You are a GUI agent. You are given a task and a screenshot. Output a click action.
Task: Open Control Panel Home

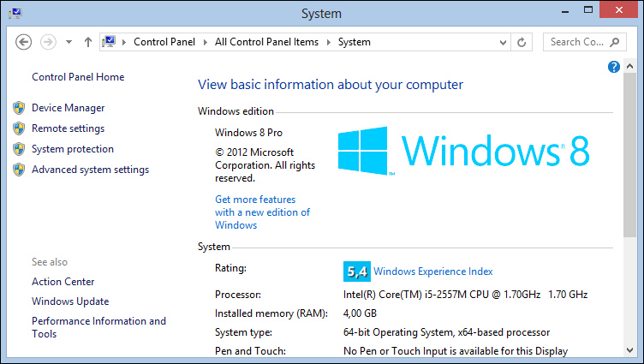click(78, 77)
